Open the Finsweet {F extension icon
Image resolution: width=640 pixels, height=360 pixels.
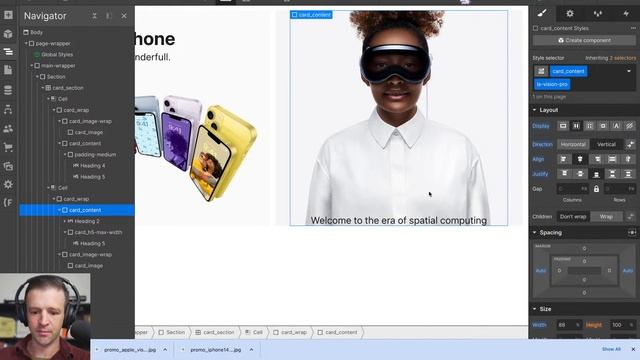(x=8, y=202)
